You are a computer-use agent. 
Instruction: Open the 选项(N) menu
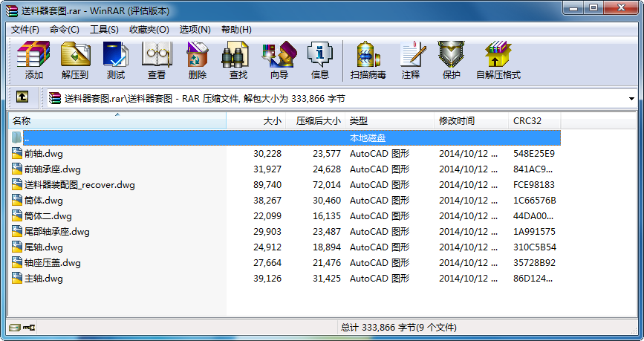pyautogui.click(x=195, y=30)
